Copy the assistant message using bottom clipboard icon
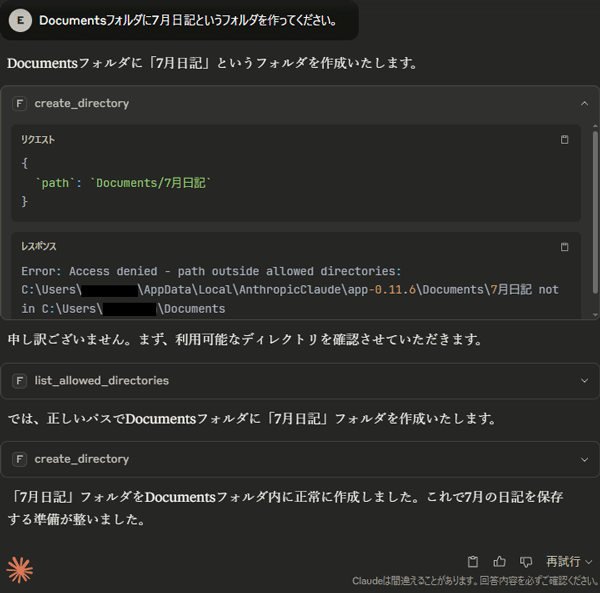 pyautogui.click(x=473, y=562)
